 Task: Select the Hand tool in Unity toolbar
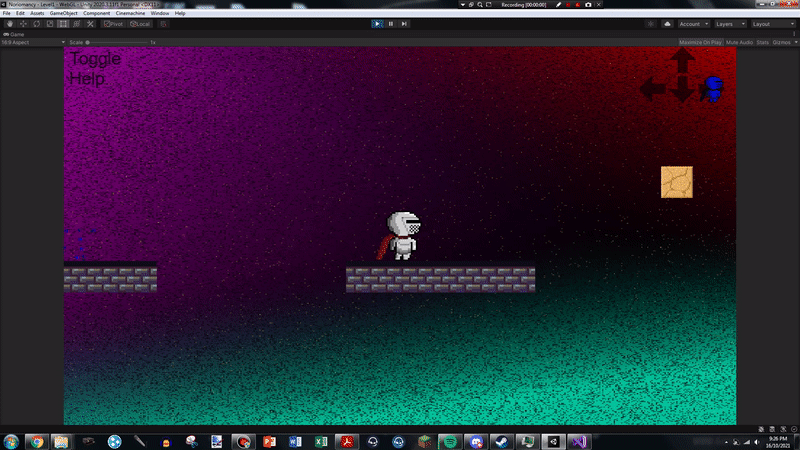tap(10, 24)
